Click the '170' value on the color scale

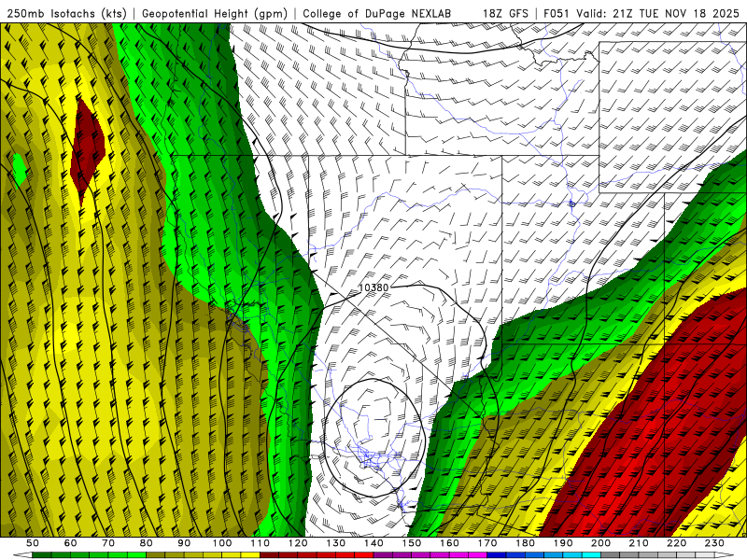coord(487,543)
